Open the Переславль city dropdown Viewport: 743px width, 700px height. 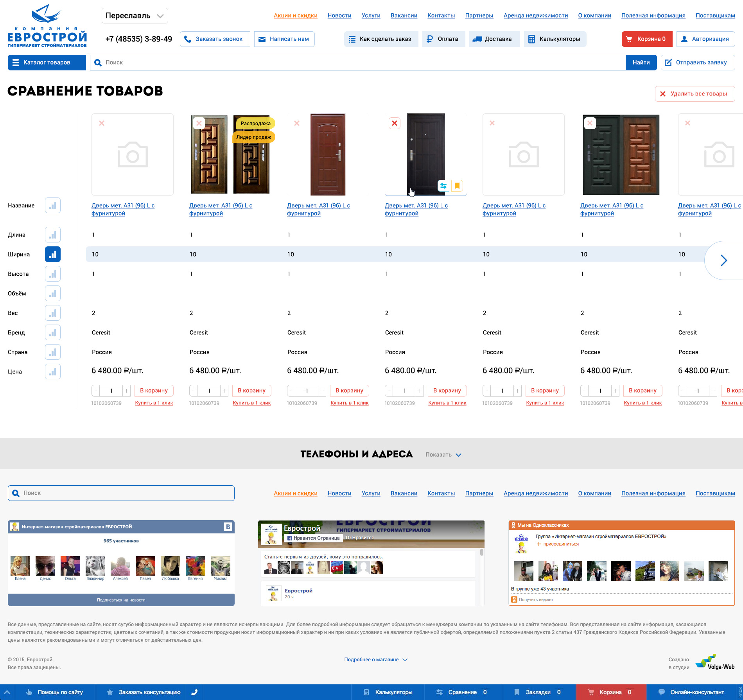point(135,16)
